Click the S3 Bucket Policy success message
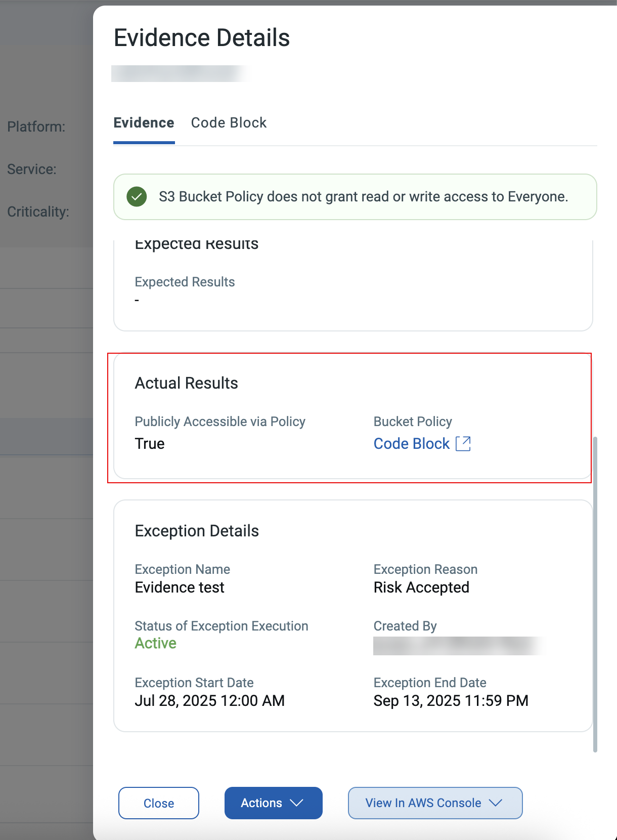Image resolution: width=617 pixels, height=840 pixels. point(363,197)
